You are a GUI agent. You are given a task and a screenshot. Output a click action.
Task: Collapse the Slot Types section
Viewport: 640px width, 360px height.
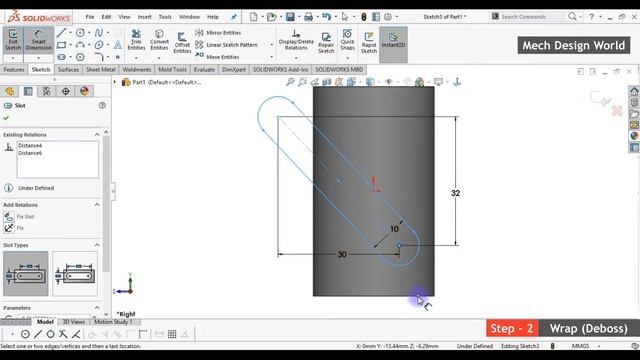[97, 245]
